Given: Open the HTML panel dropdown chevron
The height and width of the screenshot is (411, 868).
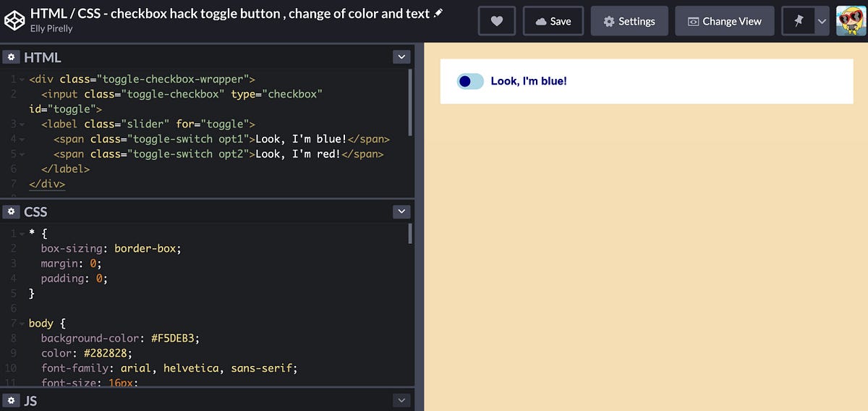Looking at the screenshot, I should (x=401, y=57).
